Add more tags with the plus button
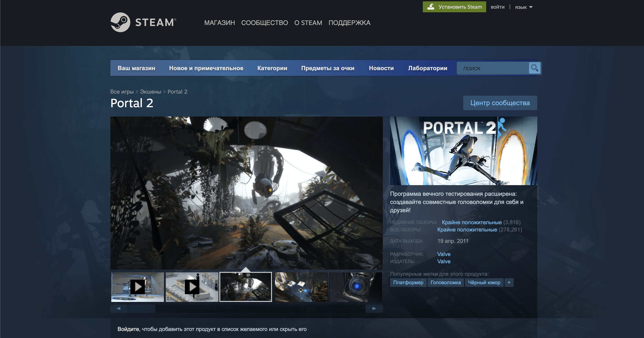The width and height of the screenshot is (644, 338). click(509, 283)
